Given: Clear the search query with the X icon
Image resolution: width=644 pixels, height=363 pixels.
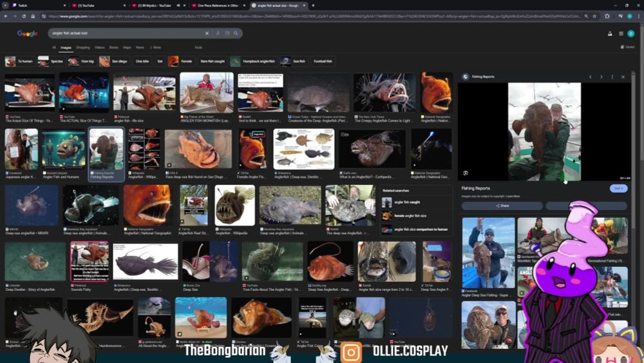Looking at the screenshot, I should [x=207, y=34].
